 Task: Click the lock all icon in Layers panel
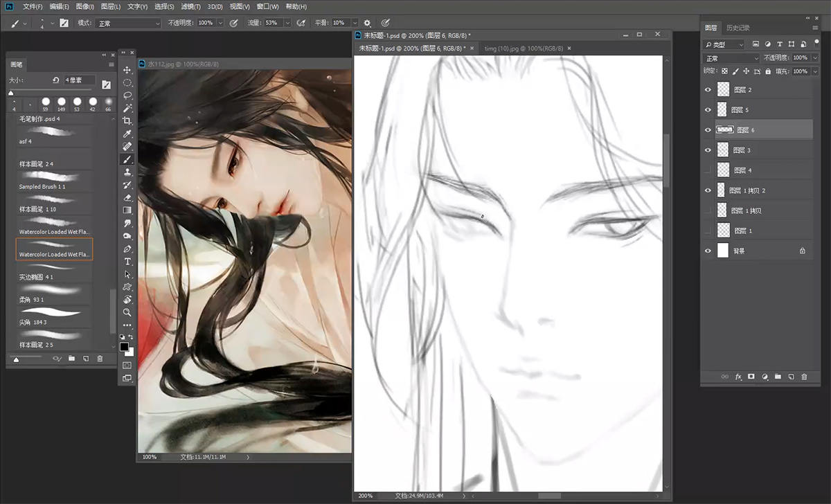coord(768,71)
